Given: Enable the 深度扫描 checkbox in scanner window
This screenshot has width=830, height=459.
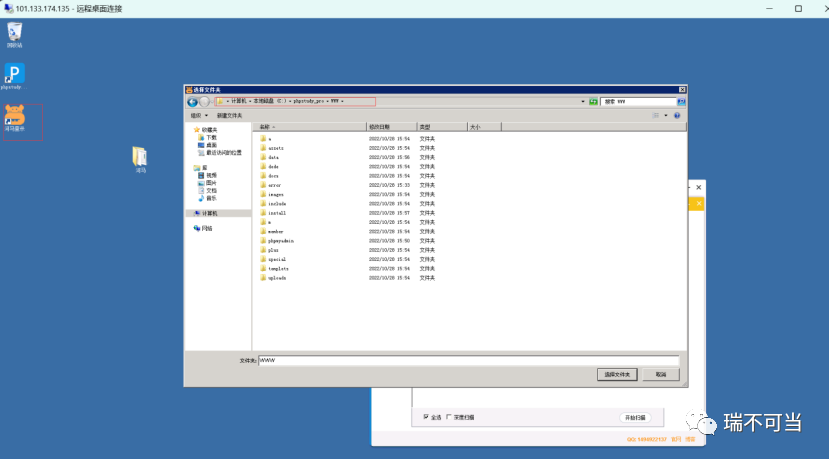Looking at the screenshot, I should (449, 417).
